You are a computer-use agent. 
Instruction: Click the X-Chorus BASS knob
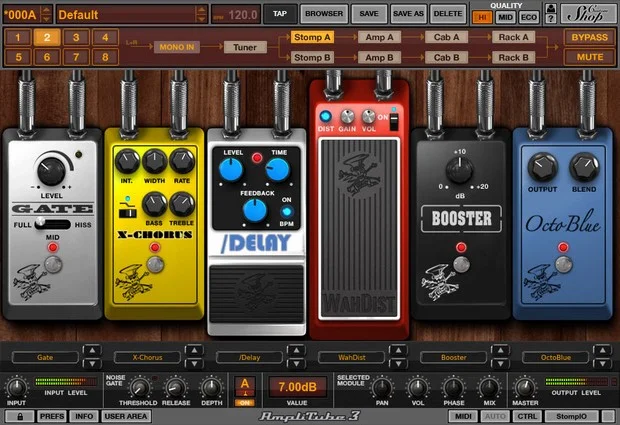(x=154, y=204)
